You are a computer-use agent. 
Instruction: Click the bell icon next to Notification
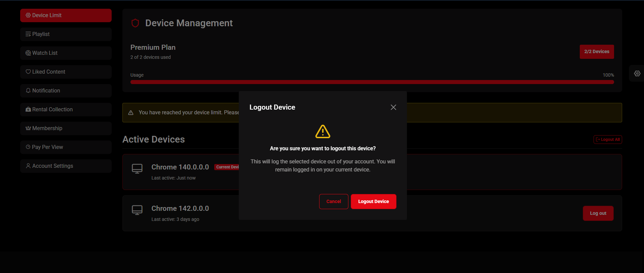(x=28, y=90)
